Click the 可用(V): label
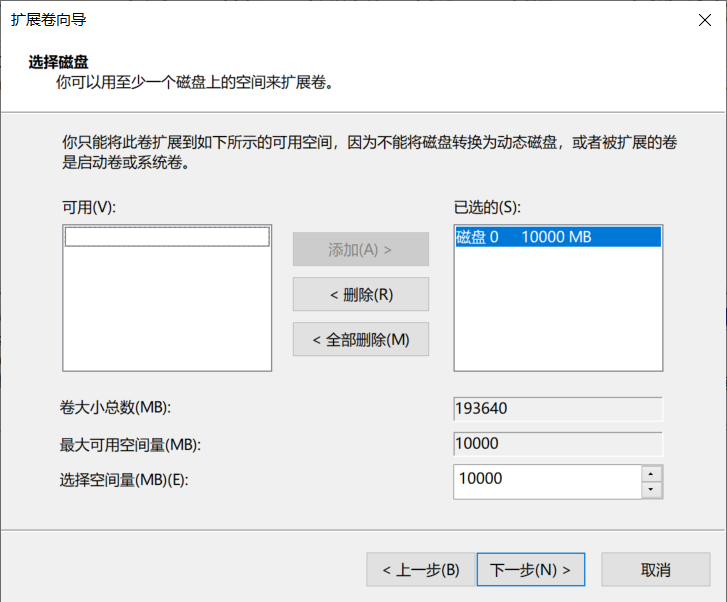Screen dimensions: 727x602 pos(89,207)
